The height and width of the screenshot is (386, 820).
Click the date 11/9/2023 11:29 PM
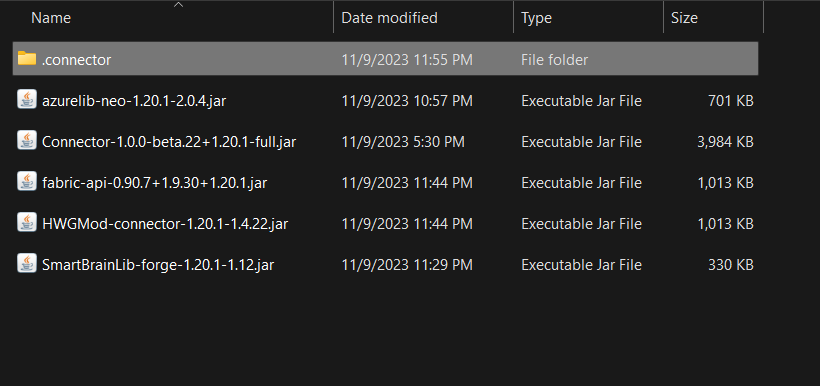407,265
